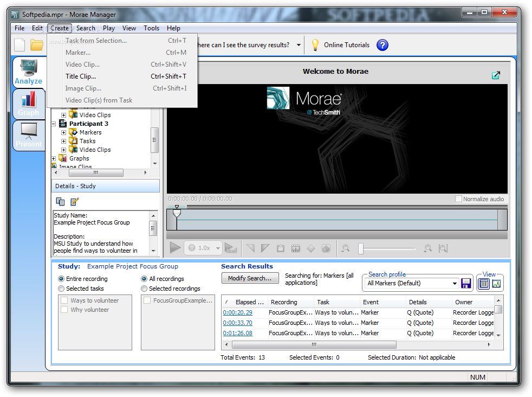The image size is (532, 397).
Task: Click the edit details pencil icon
Action: [75, 202]
